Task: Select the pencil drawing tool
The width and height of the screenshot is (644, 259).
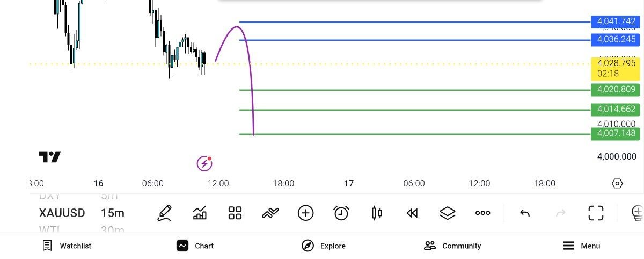Action: pyautogui.click(x=165, y=213)
